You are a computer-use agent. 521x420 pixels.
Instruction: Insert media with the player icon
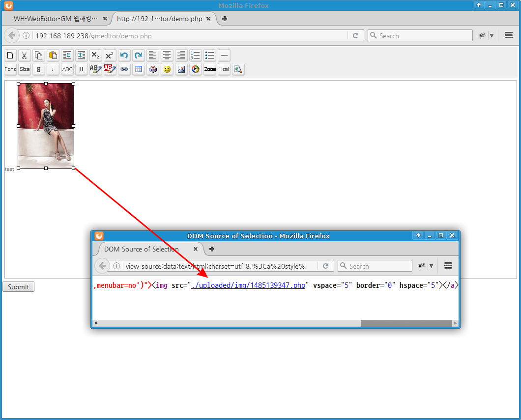coord(196,69)
